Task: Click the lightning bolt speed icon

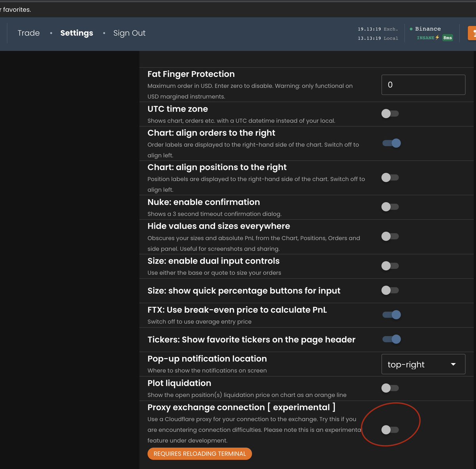Action: pos(437,38)
